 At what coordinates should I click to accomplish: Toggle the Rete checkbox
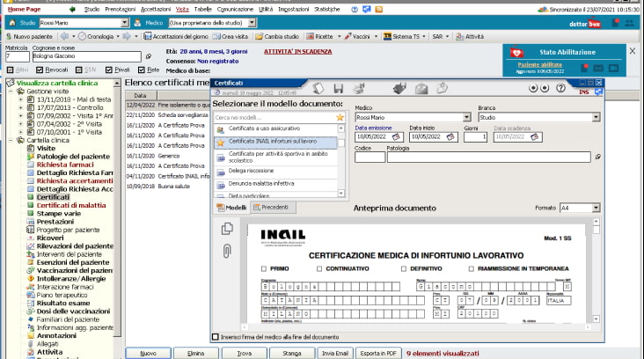click(x=142, y=70)
